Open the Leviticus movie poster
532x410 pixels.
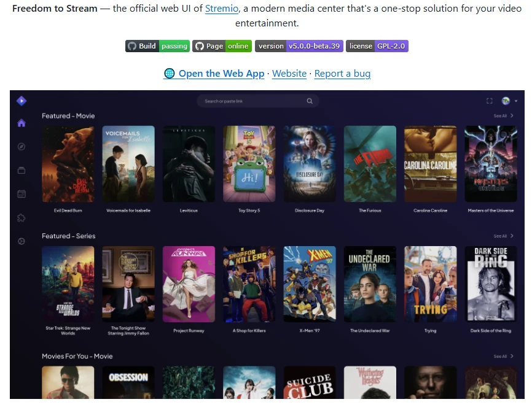point(189,164)
